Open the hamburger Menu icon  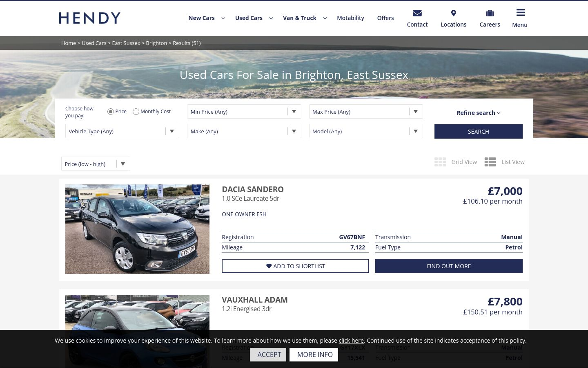tap(520, 13)
